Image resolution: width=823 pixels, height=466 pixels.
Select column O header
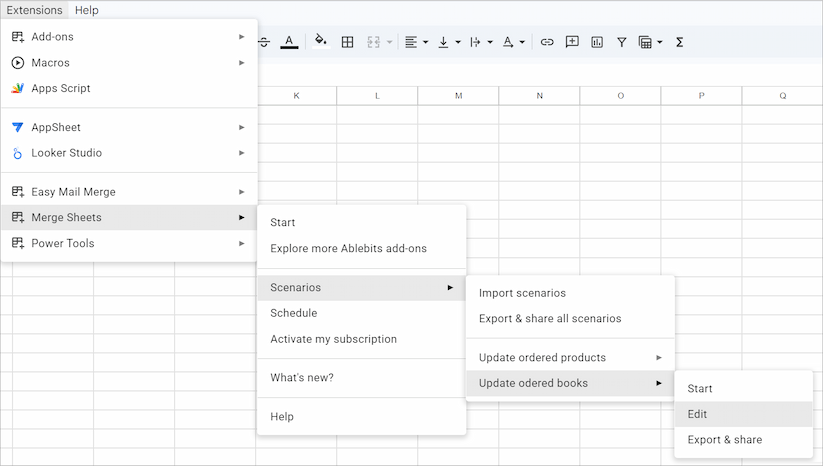620,96
